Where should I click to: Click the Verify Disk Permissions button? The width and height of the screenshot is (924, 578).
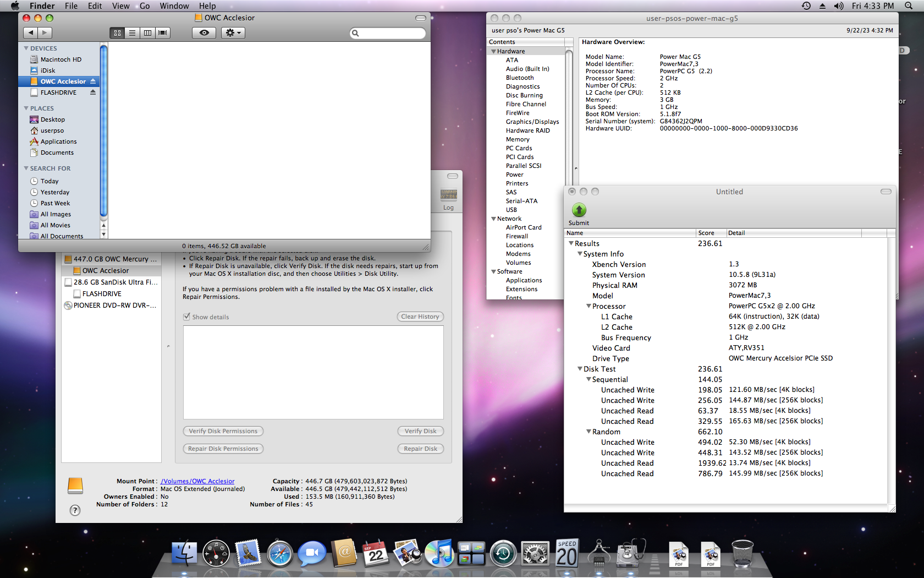tap(223, 431)
